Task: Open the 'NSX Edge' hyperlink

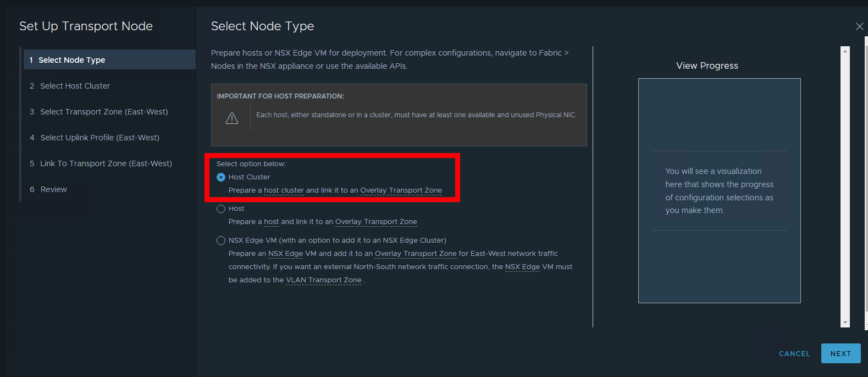Action: [285, 253]
